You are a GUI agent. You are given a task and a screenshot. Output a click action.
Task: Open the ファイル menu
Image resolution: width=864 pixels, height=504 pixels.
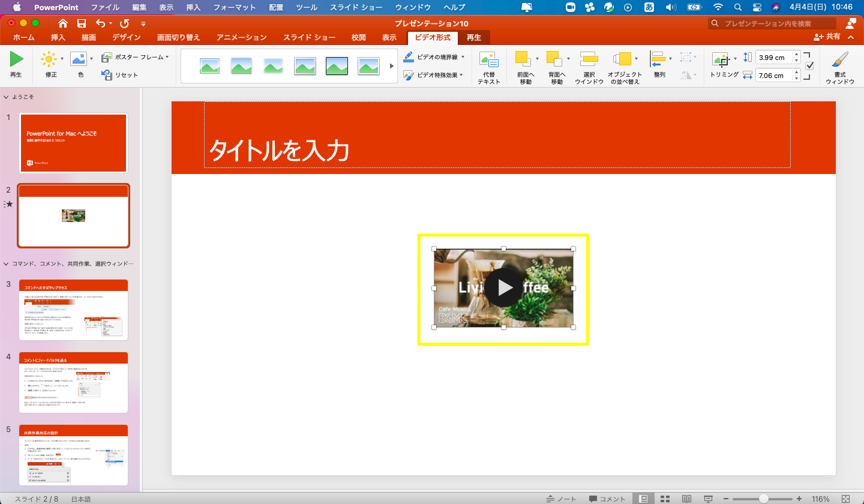105,7
